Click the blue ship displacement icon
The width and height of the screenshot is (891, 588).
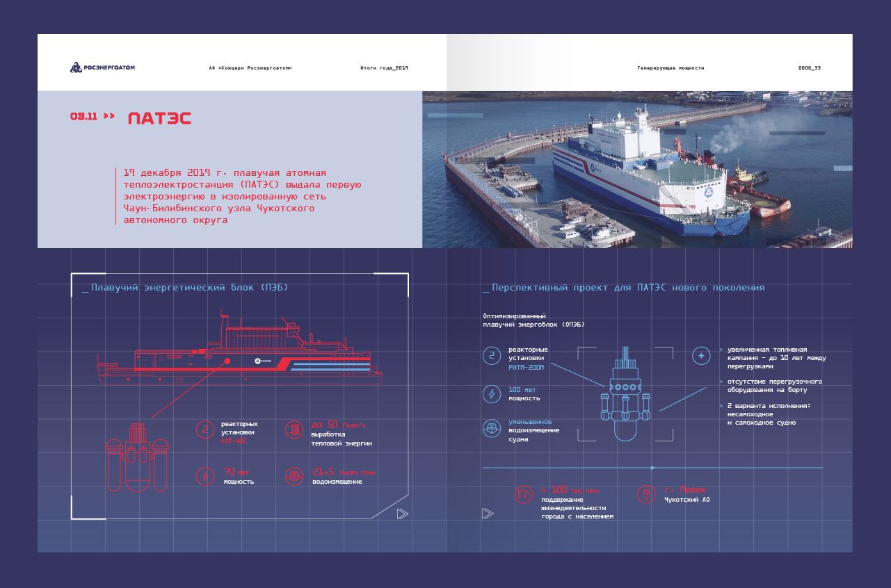492,429
